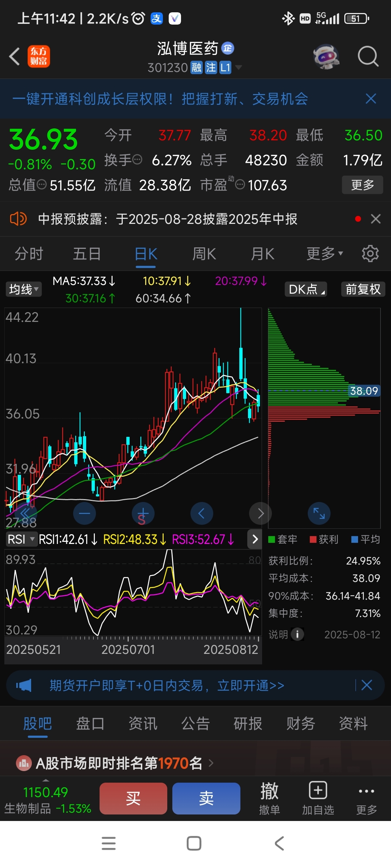Tap the 获利 red legend swatch
This screenshot has width=391, height=868.
[313, 539]
